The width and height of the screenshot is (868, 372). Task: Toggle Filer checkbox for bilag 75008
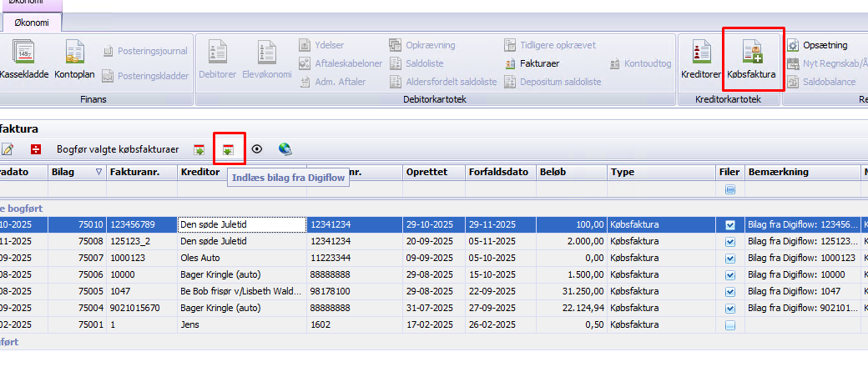tap(730, 242)
